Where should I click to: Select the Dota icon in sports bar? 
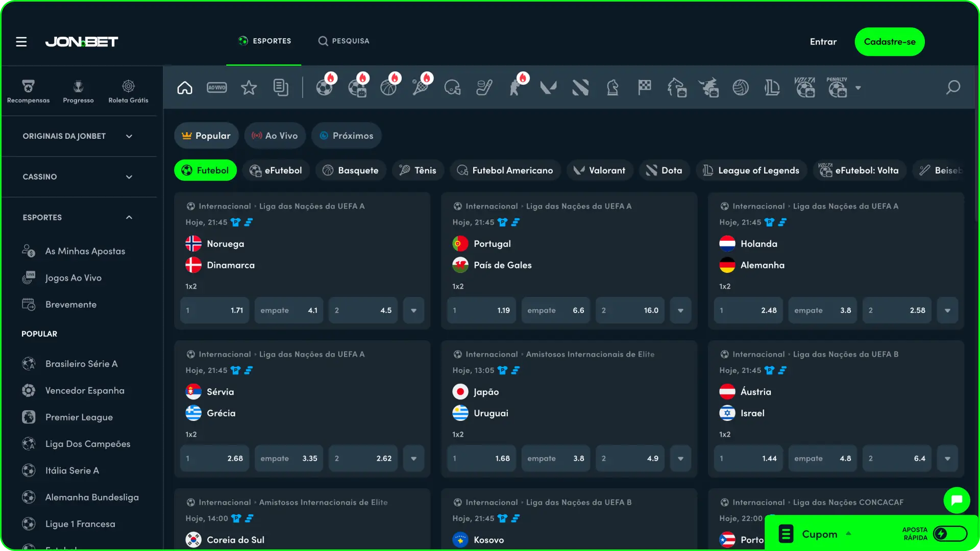[580, 88]
